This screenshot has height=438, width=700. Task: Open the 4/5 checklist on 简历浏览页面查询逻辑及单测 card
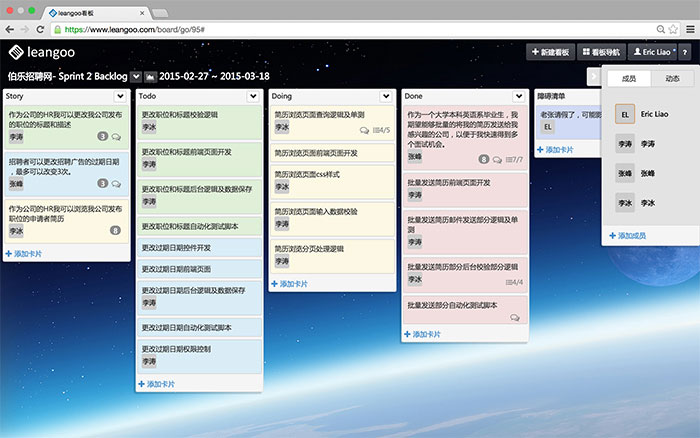point(381,130)
